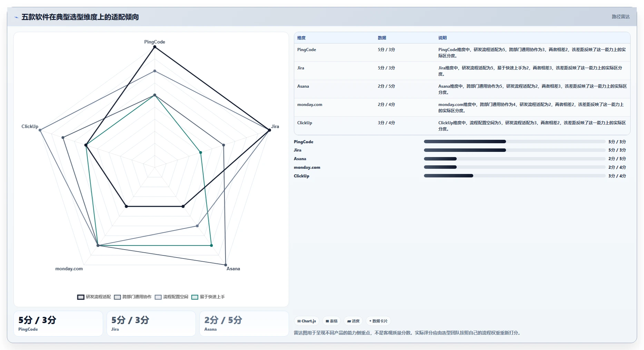Click the monday.com description text in the table
The height and width of the screenshot is (350, 644).
(x=531, y=108)
